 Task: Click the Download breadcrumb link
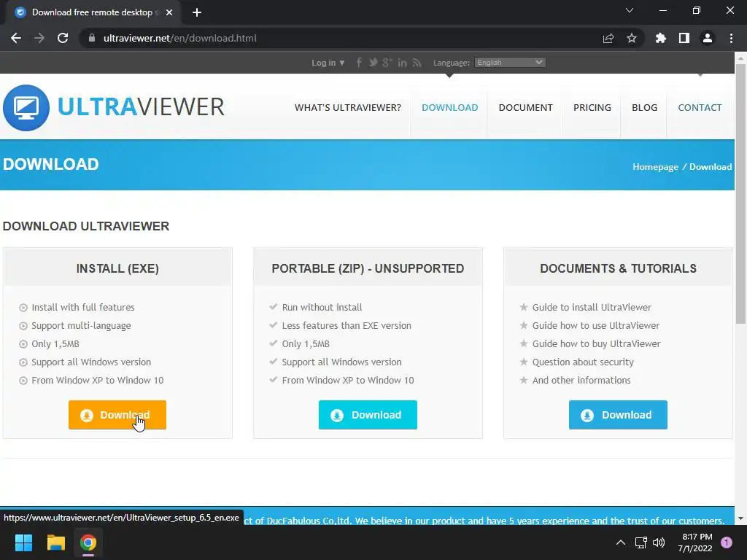tap(711, 167)
